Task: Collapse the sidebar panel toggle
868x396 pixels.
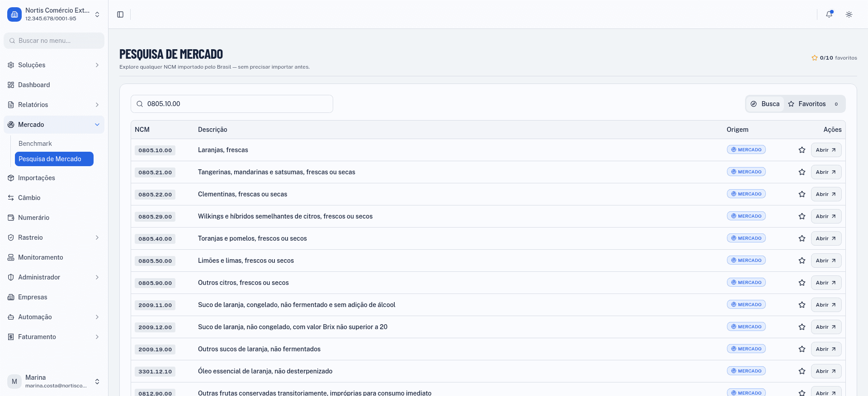Action: (x=120, y=14)
